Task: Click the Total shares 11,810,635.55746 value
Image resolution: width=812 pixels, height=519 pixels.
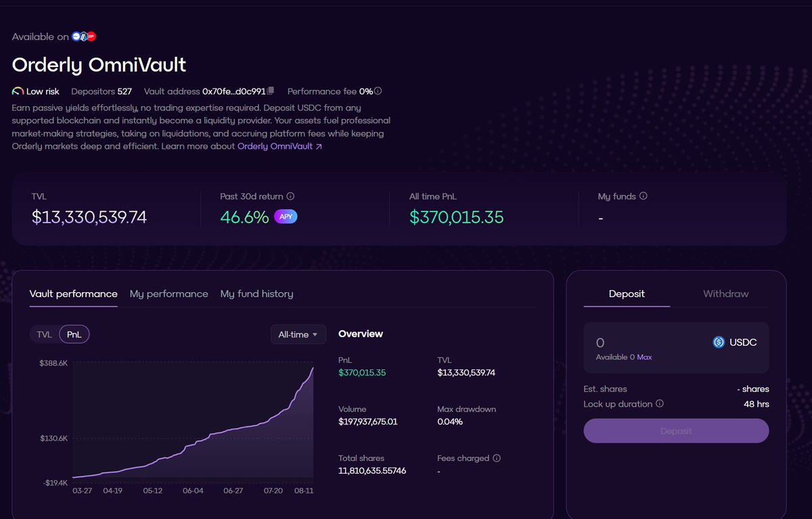Action: coord(372,470)
